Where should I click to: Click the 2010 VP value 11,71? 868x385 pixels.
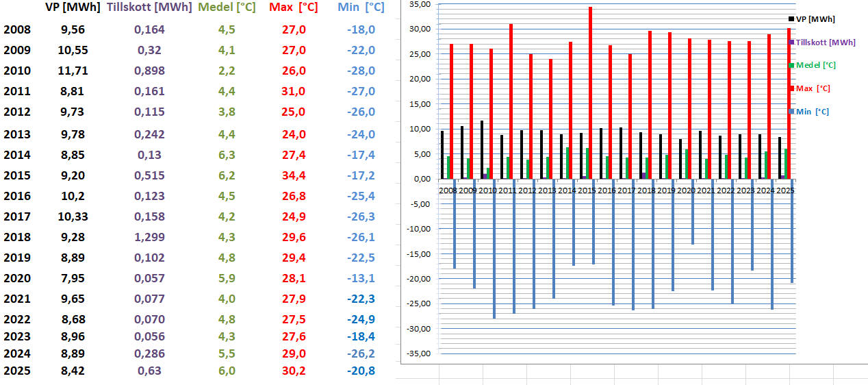click(73, 71)
